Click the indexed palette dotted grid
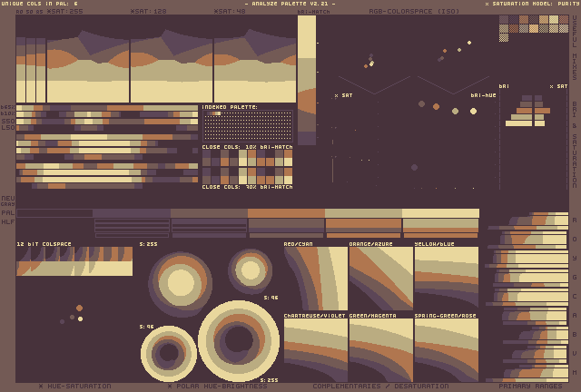The image size is (581, 392). pyautogui.click(x=248, y=126)
